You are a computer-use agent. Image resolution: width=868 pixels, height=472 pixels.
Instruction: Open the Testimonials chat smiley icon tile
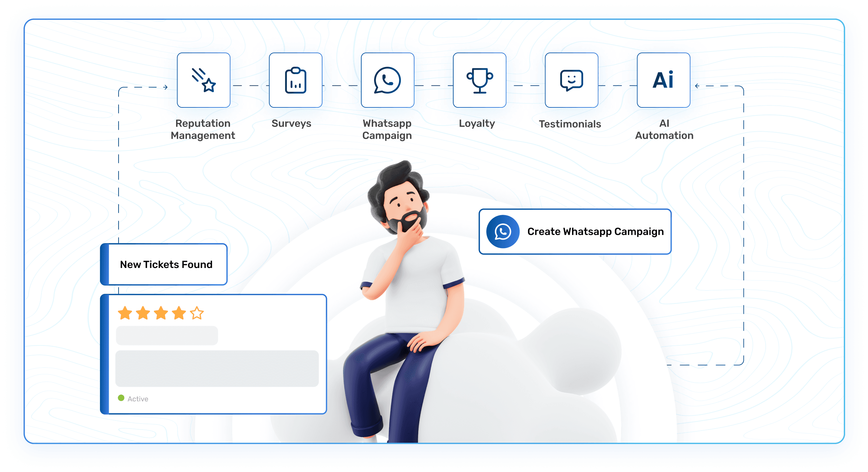(x=571, y=80)
